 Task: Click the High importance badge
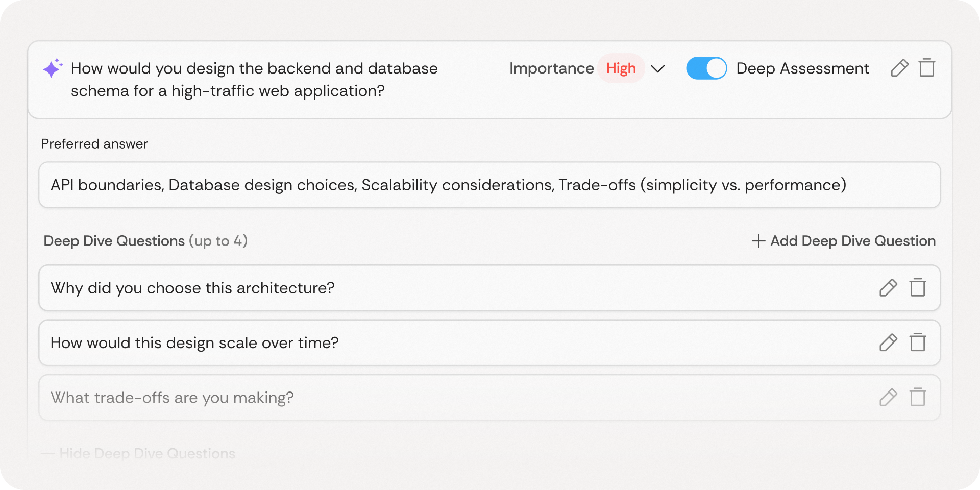coord(621,68)
